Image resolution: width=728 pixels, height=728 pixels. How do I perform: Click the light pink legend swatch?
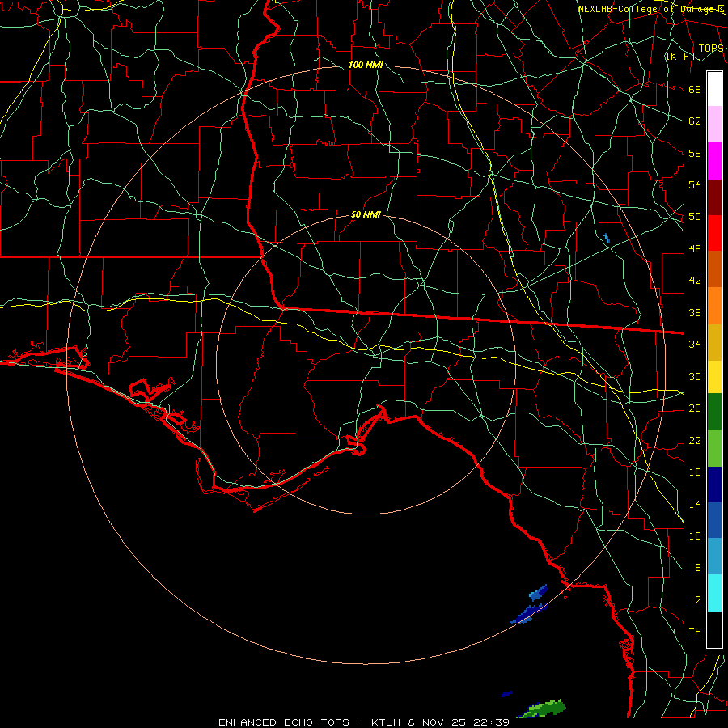(x=714, y=125)
